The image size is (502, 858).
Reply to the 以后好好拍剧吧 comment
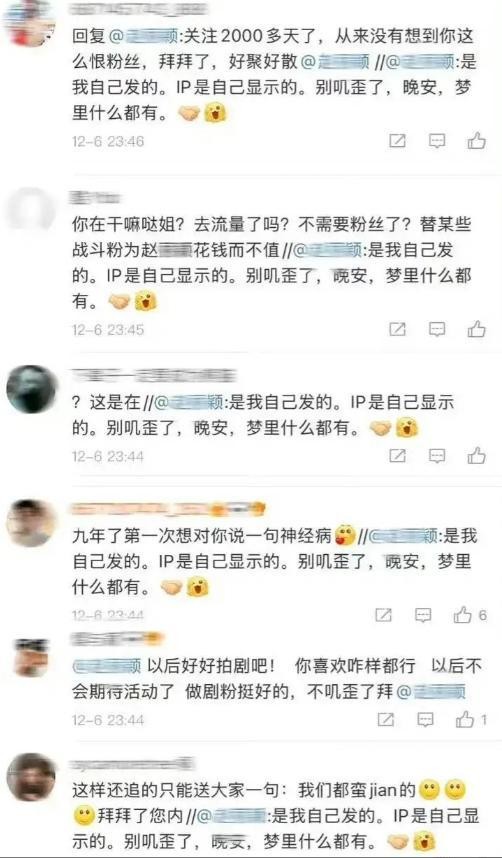(x=425, y=719)
